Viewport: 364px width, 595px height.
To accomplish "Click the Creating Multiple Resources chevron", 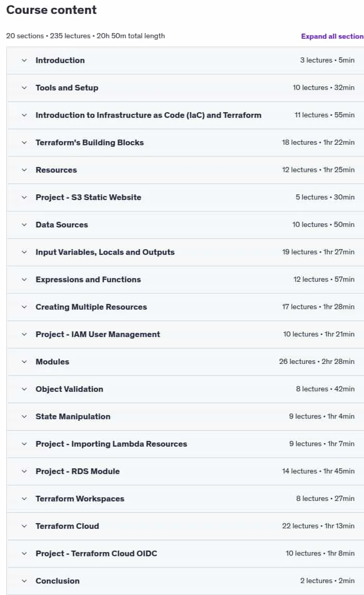I will 24,307.
